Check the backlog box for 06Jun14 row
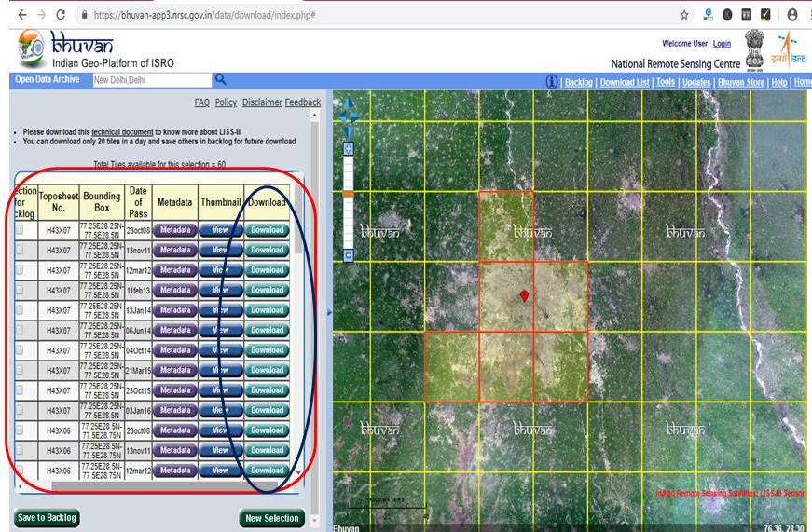Image resolution: width=812 pixels, height=532 pixels. tap(20, 330)
